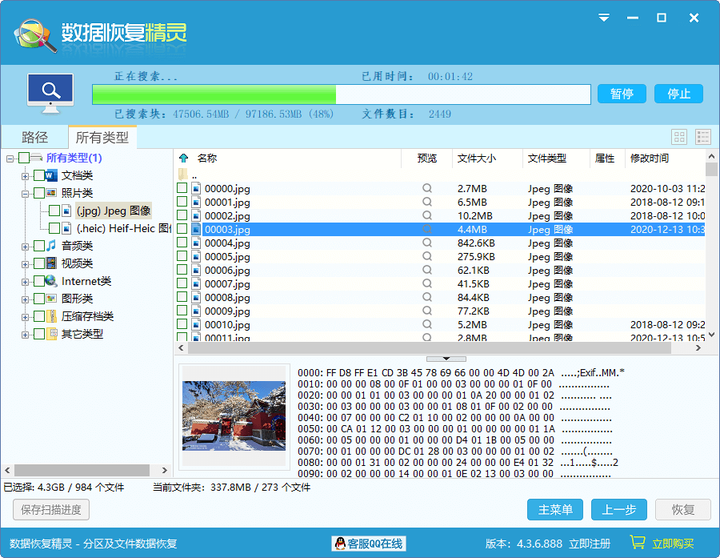Click the QQ penguin customer service icon

(x=340, y=544)
